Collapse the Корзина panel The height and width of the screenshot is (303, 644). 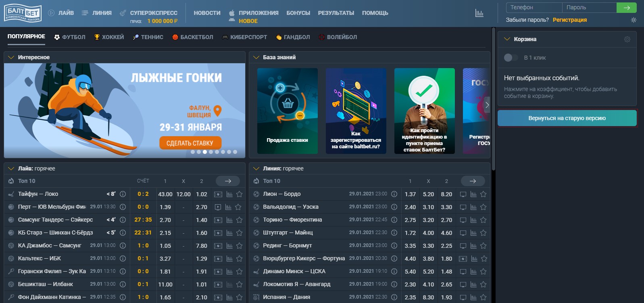pos(507,39)
